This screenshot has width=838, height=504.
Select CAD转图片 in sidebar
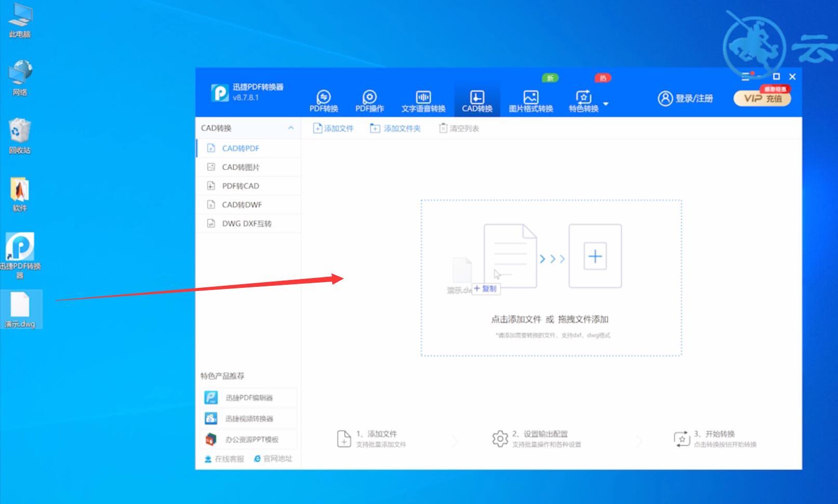click(x=249, y=167)
